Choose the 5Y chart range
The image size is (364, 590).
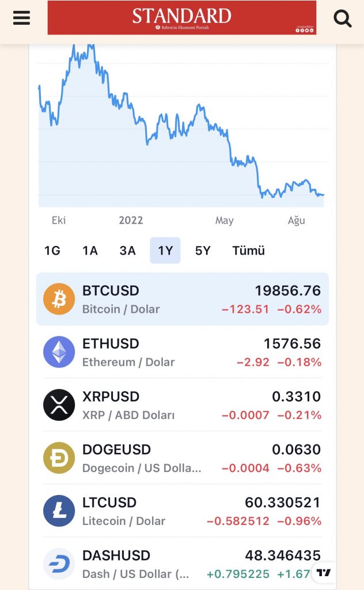[203, 251]
